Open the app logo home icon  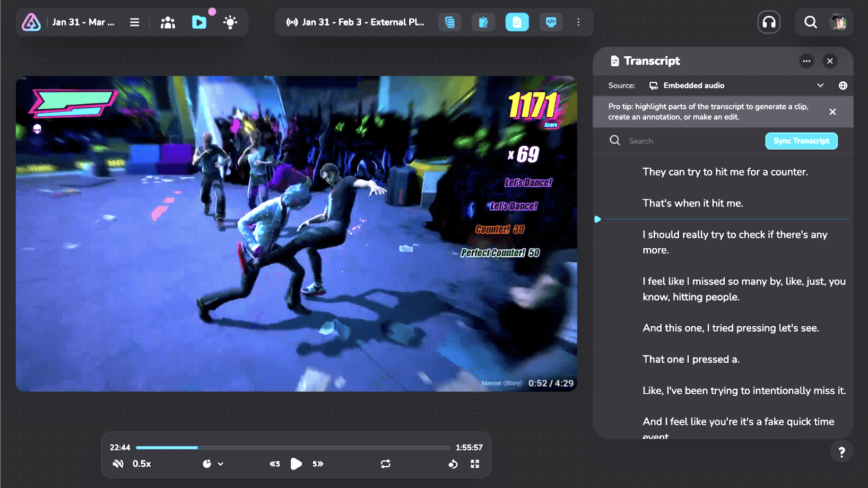pos(31,22)
